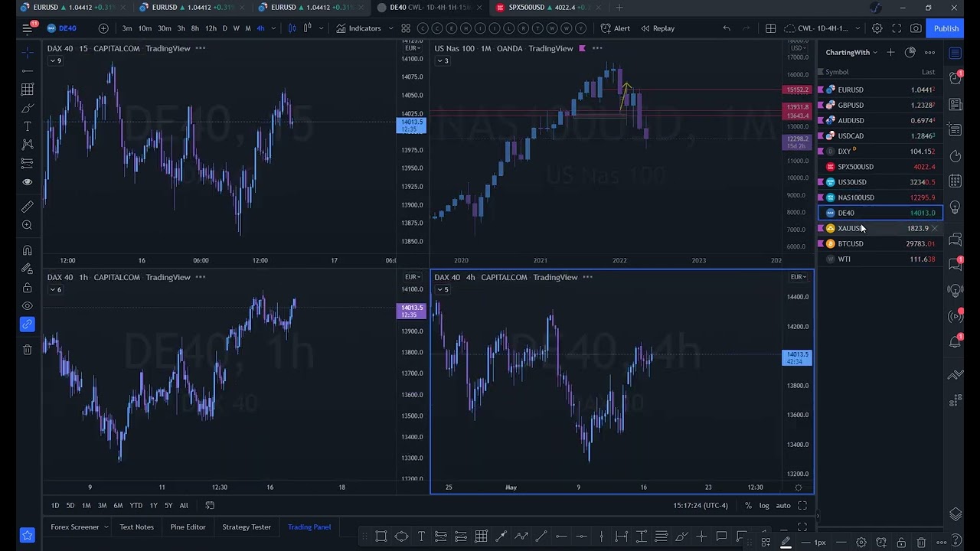980x551 pixels.
Task: Expand the timeframe dropdown arrow after 4h
Action: [x=273, y=28]
